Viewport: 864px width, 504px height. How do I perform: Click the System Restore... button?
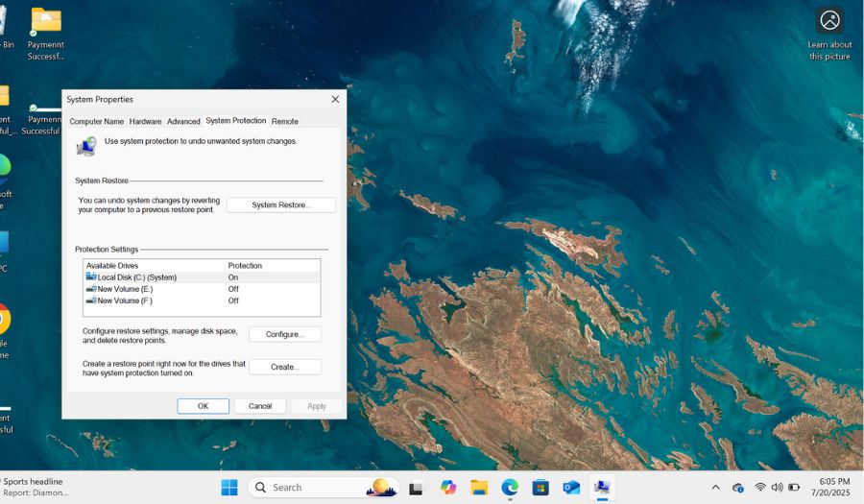click(x=281, y=205)
